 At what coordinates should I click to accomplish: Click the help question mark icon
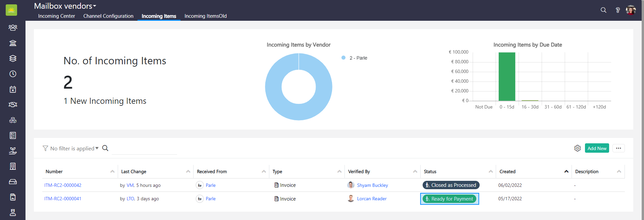(618, 10)
